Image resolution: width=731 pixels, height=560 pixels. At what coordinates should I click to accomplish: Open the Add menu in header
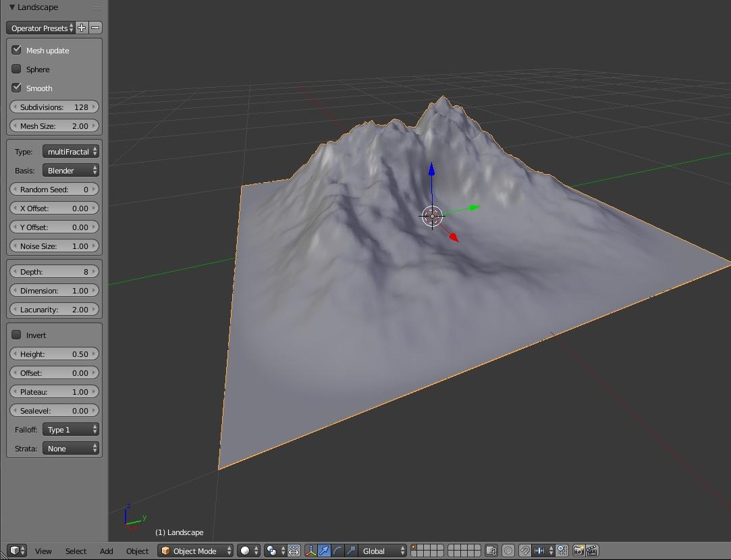point(106,551)
